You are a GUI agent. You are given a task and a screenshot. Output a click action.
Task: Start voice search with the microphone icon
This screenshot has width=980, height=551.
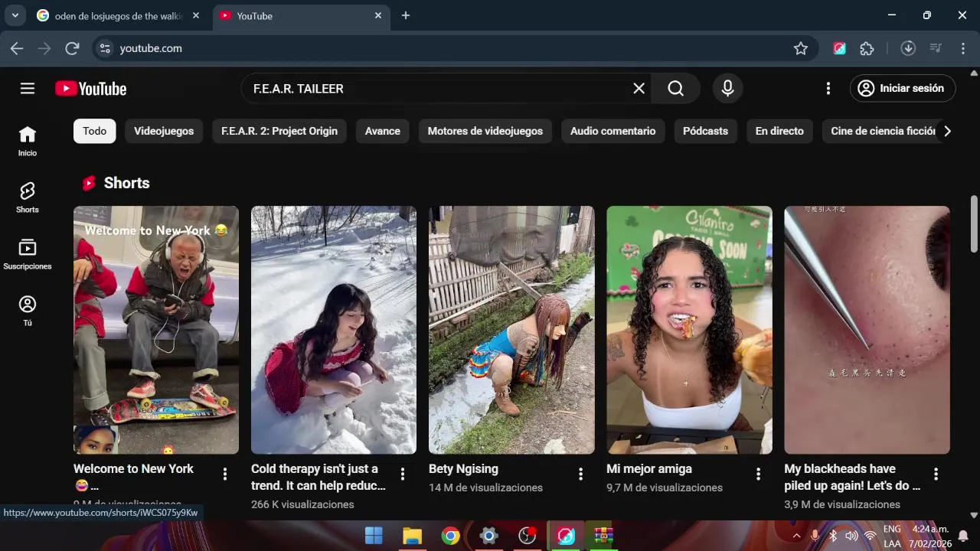coord(727,89)
